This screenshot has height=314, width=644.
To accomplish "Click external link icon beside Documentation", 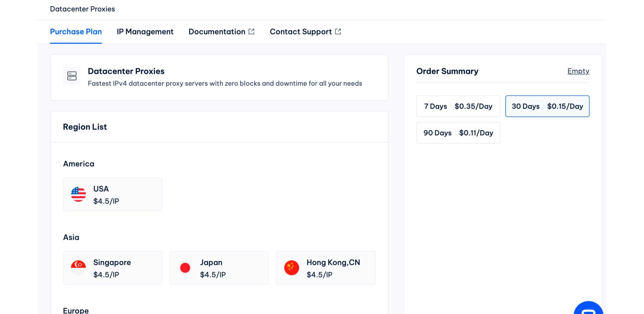I will pos(251,32).
